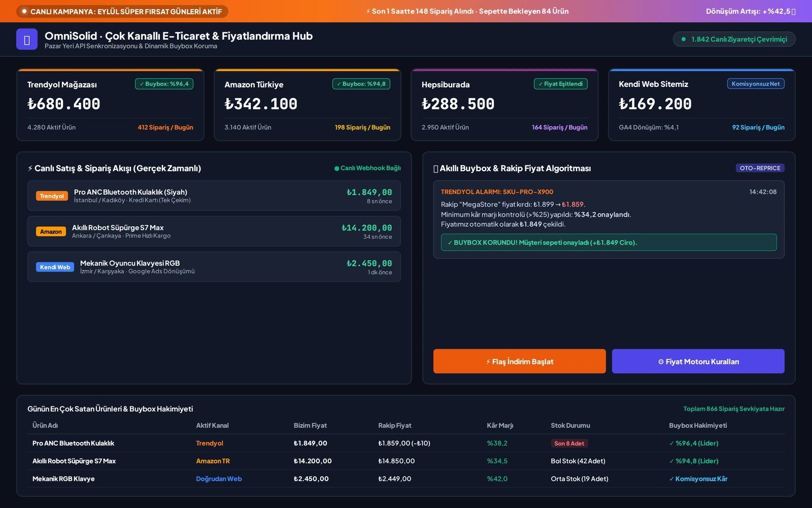Click the Buybox %94,8 badge
Image resolution: width=812 pixels, height=508 pixels.
tap(361, 84)
